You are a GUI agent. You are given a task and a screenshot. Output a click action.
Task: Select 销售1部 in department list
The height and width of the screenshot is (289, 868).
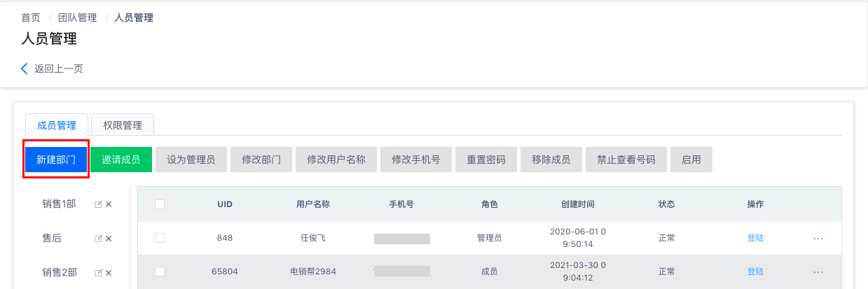(59, 204)
